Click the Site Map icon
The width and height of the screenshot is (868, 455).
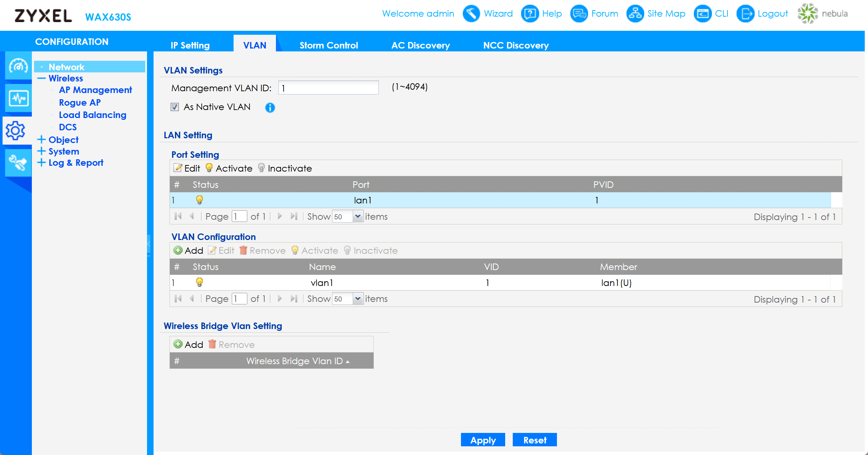[x=635, y=14]
